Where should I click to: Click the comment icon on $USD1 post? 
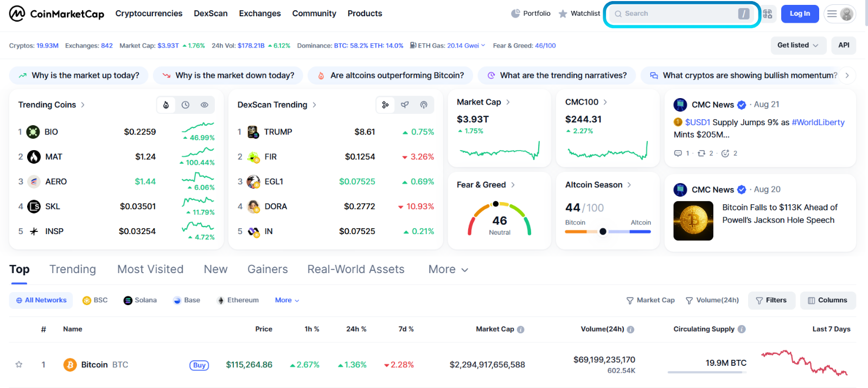678,153
